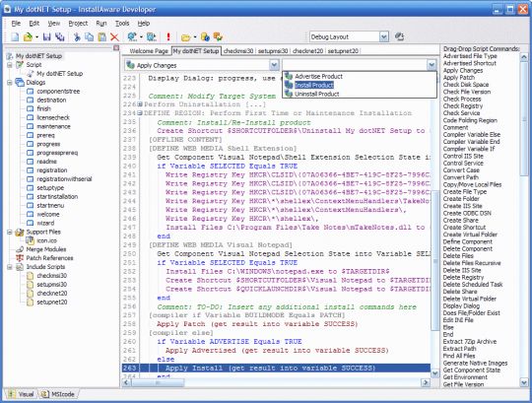
Task: Select the licensecheck dialog in tree
Action: click(x=53, y=117)
